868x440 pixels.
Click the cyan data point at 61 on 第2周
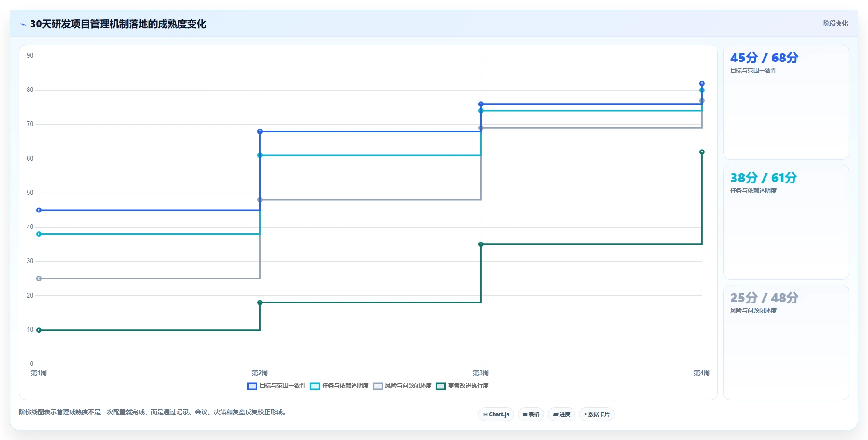tap(260, 155)
